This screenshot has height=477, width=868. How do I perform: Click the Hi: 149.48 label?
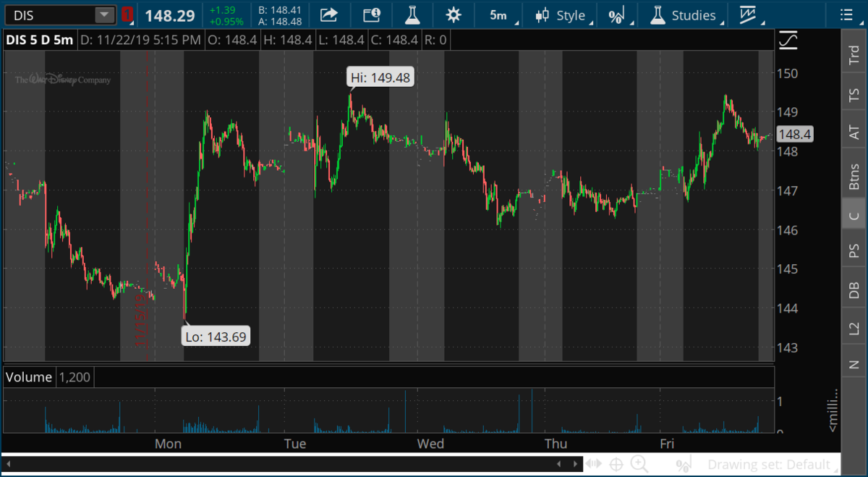coord(379,77)
